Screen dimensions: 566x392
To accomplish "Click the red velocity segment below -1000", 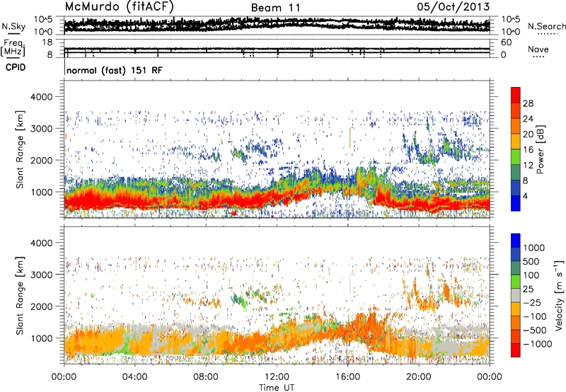I will pyautogui.click(x=516, y=350).
